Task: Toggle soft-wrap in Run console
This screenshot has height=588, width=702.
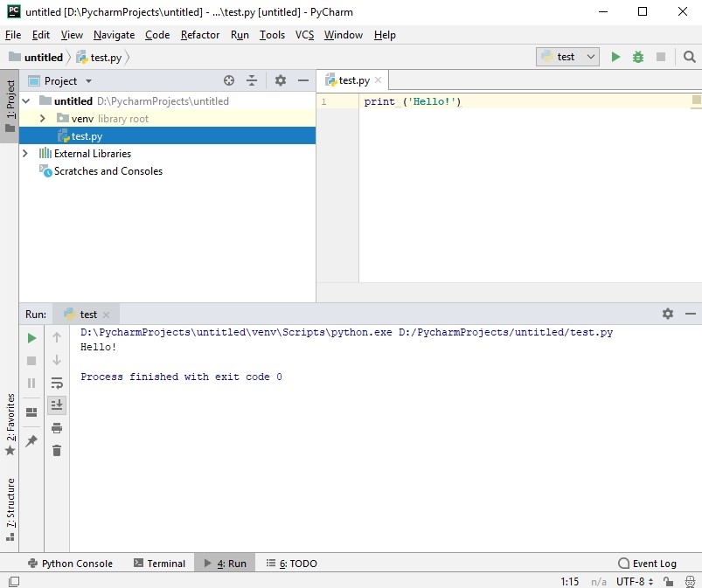Action: [57, 383]
